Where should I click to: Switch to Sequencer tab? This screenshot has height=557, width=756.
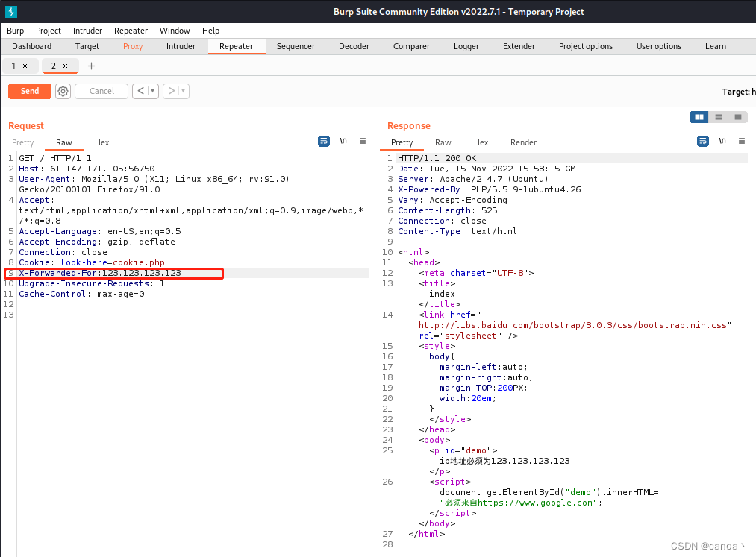point(296,47)
